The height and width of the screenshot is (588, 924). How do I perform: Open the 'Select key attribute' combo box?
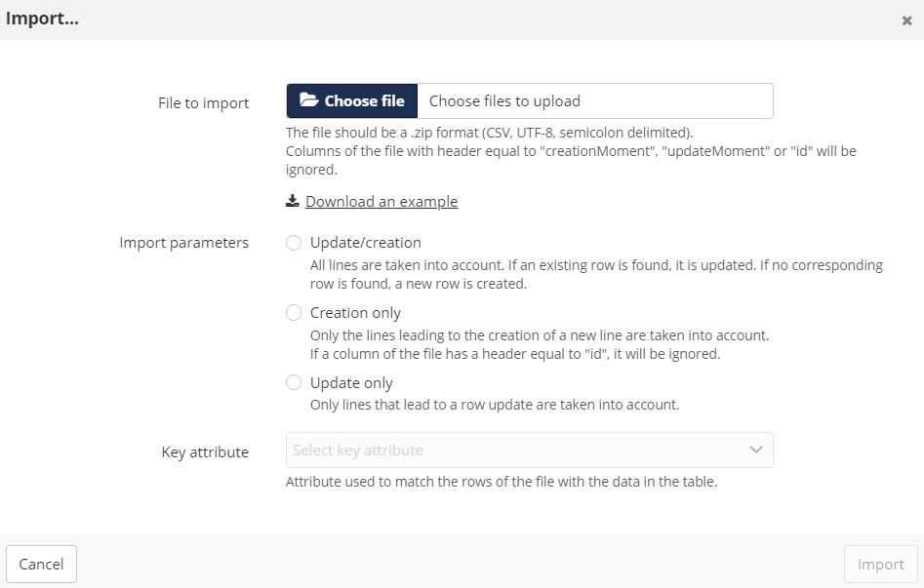point(517,451)
